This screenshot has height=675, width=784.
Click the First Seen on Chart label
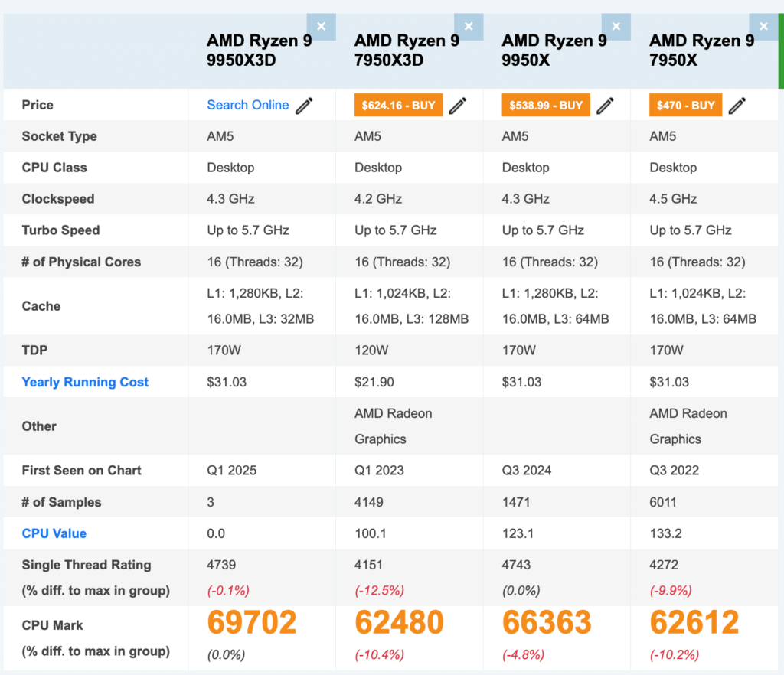81,470
